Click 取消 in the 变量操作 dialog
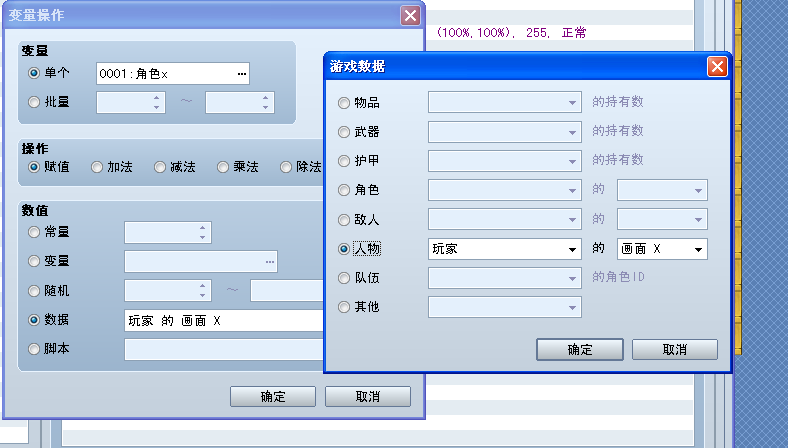Viewport: 788px width, 448px height. [368, 397]
